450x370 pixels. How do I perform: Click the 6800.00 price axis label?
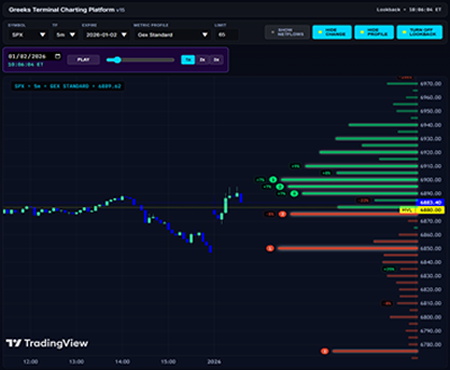[x=431, y=317]
